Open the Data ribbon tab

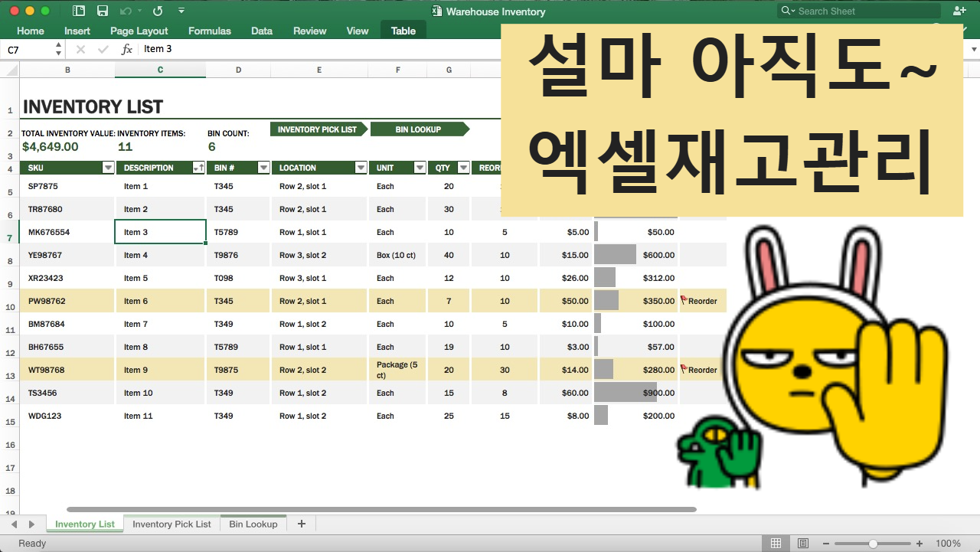(x=262, y=31)
